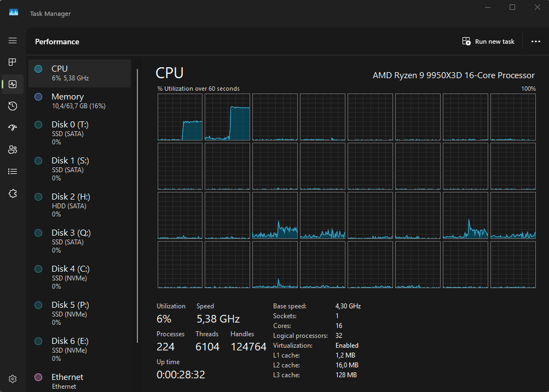The width and height of the screenshot is (549, 392).
Task: Click the L1 cache 1,2 MB value
Action: point(345,355)
